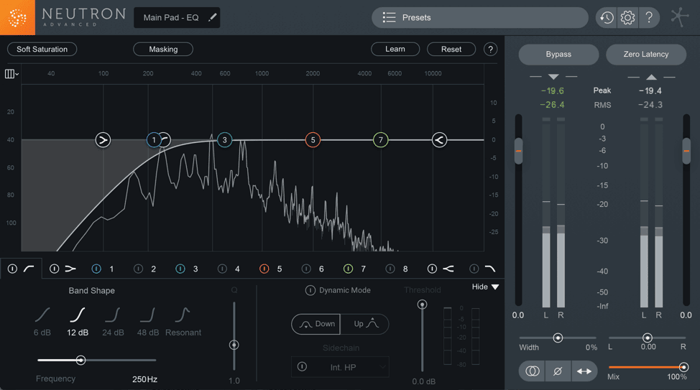Click the Threshold slider handle
The image size is (700, 390).
[422, 304]
